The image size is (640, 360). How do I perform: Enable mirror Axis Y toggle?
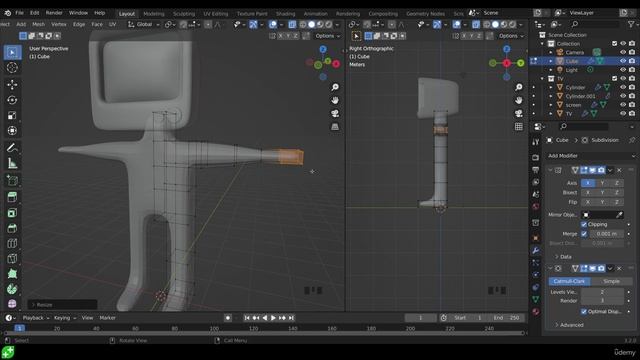pos(602,183)
